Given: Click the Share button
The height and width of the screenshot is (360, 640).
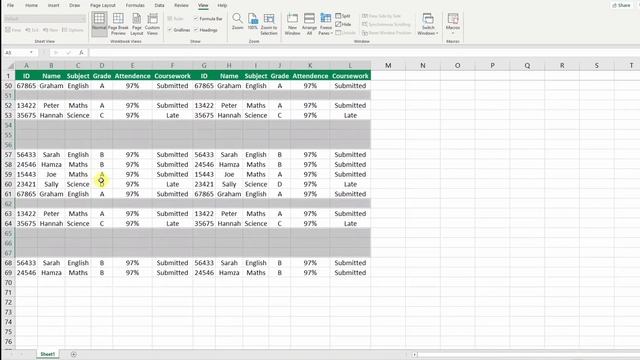Looking at the screenshot, I should click(x=621, y=5).
